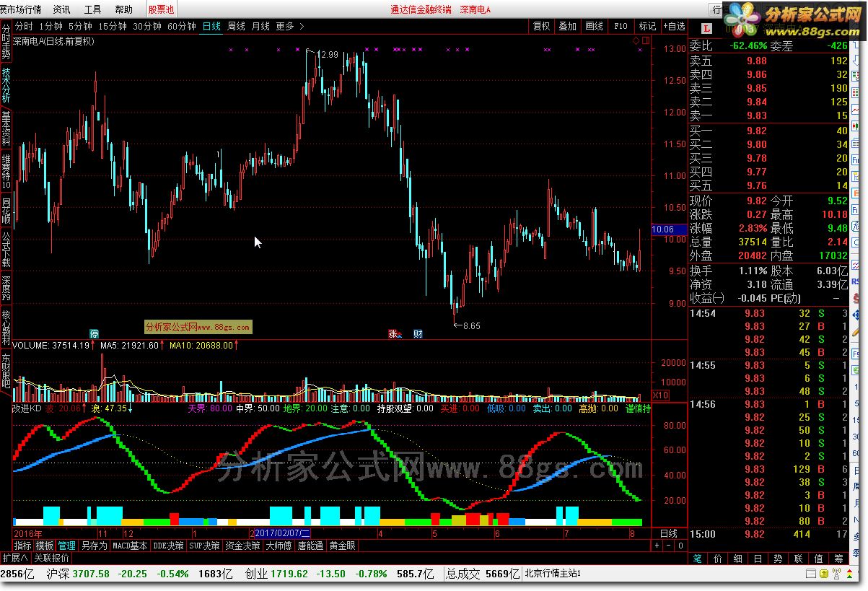Image resolution: width=868 pixels, height=591 pixels.
Task: Select the 笔 tab in quote panel
Action: click(698, 559)
